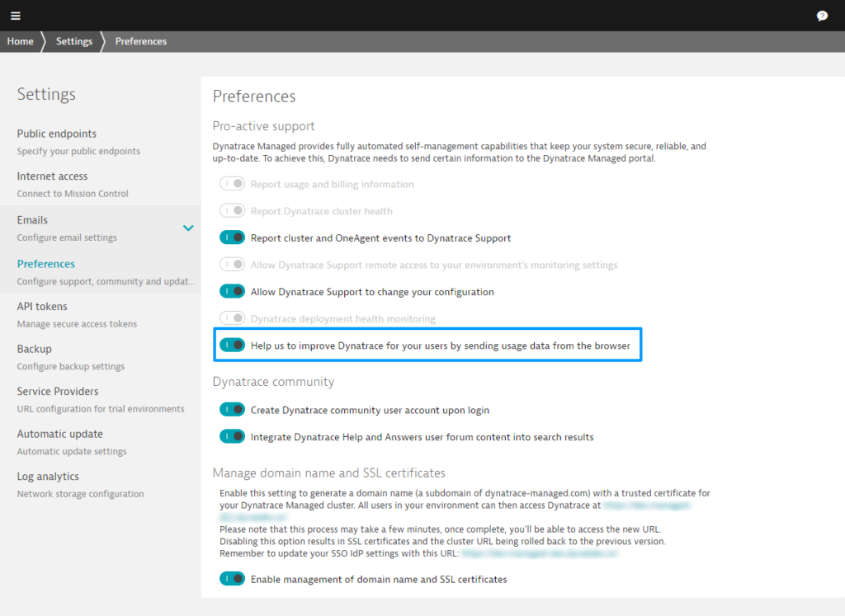Open the Emails settings section

tap(32, 219)
